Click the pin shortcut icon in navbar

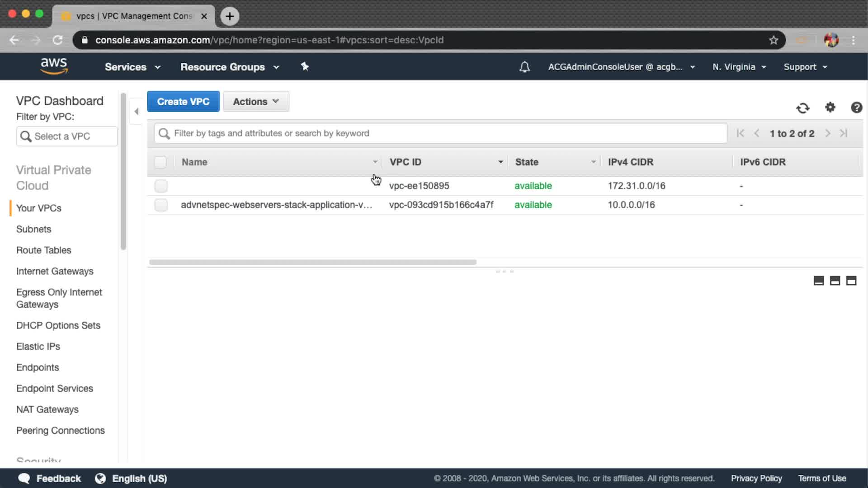[x=305, y=67]
